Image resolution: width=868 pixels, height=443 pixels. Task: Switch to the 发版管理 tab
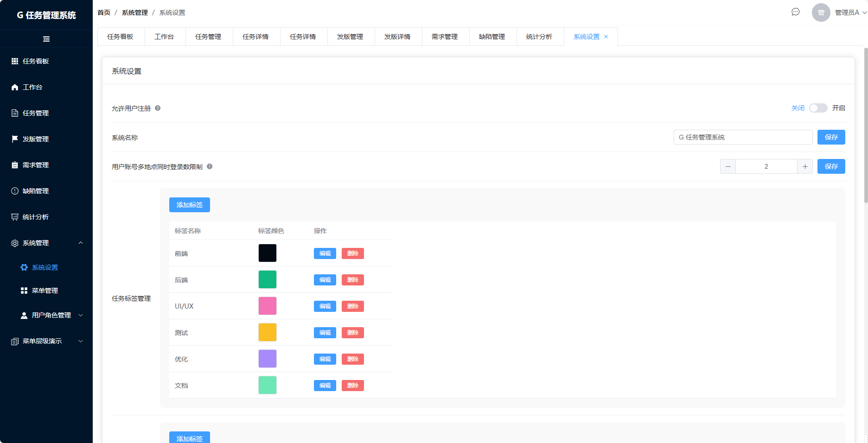coord(350,37)
